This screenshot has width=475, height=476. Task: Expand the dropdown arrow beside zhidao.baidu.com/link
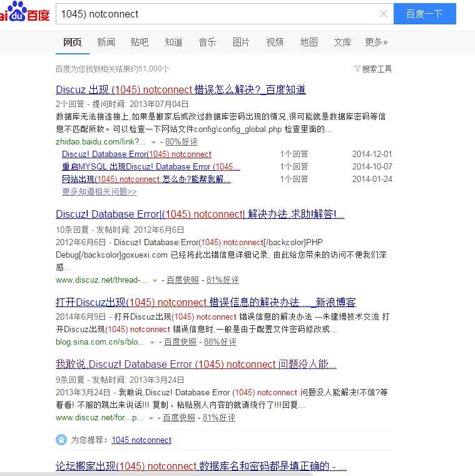coord(154,142)
